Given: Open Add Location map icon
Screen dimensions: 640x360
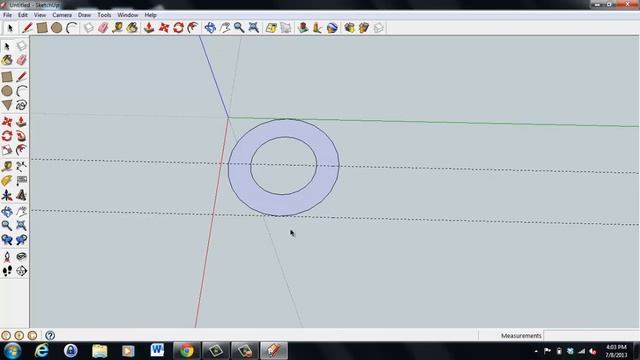Looking at the screenshot, I should [x=271, y=28].
